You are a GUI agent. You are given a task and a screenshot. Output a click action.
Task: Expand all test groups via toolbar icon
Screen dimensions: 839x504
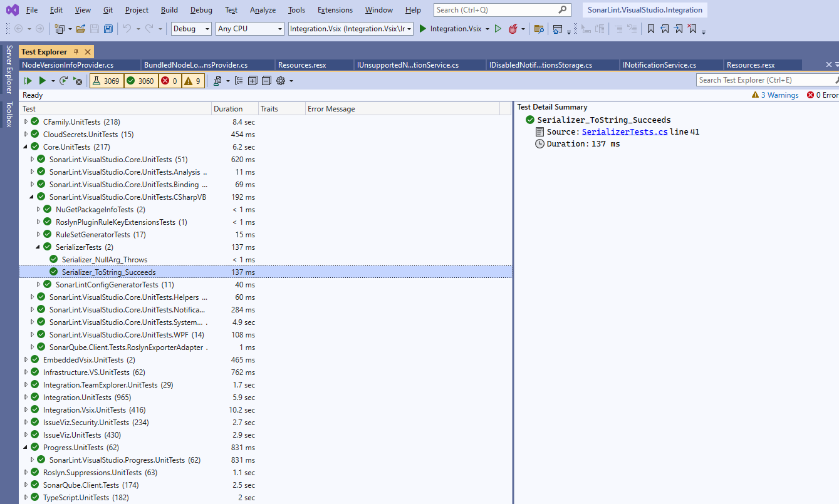(x=253, y=80)
